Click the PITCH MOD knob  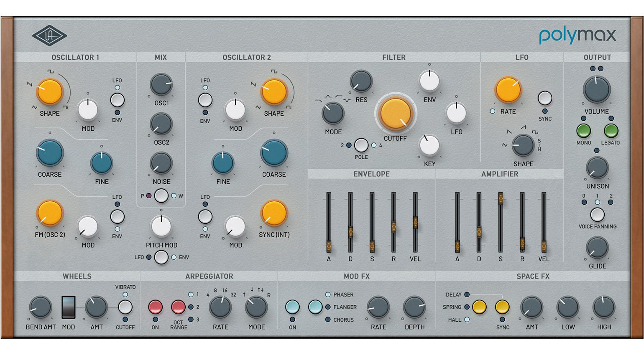coord(161,226)
